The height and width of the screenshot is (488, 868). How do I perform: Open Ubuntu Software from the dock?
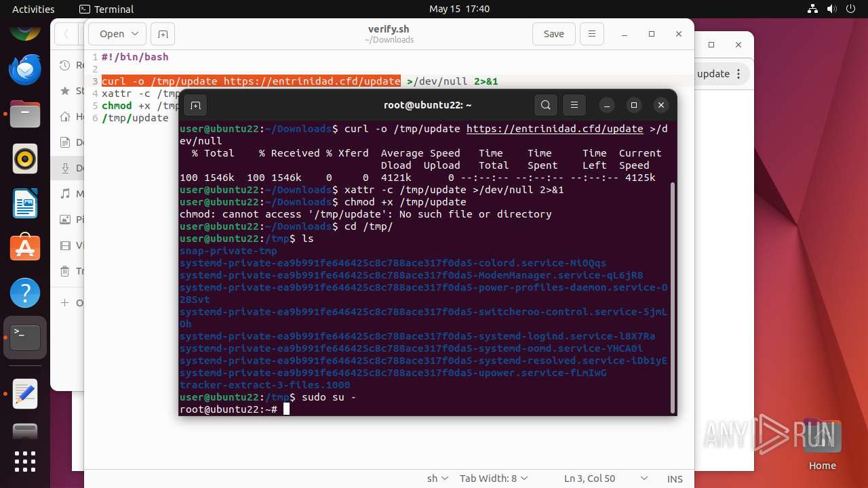pos(25,249)
